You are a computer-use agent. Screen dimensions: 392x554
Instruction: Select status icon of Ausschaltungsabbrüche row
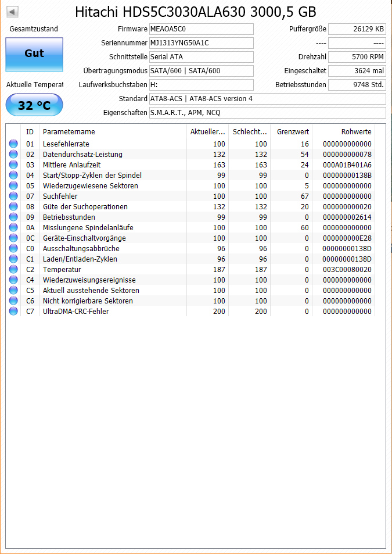[x=13, y=248]
